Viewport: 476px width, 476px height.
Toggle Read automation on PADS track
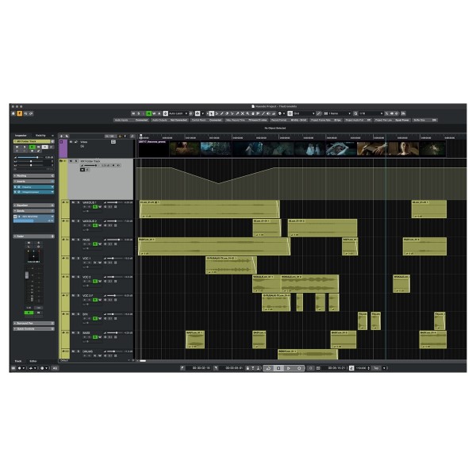94,244
